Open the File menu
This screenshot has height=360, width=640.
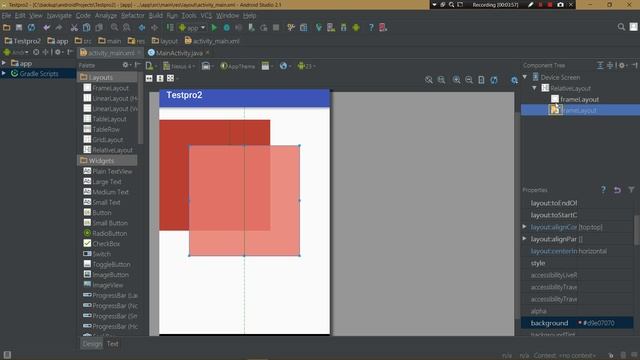tap(6, 16)
